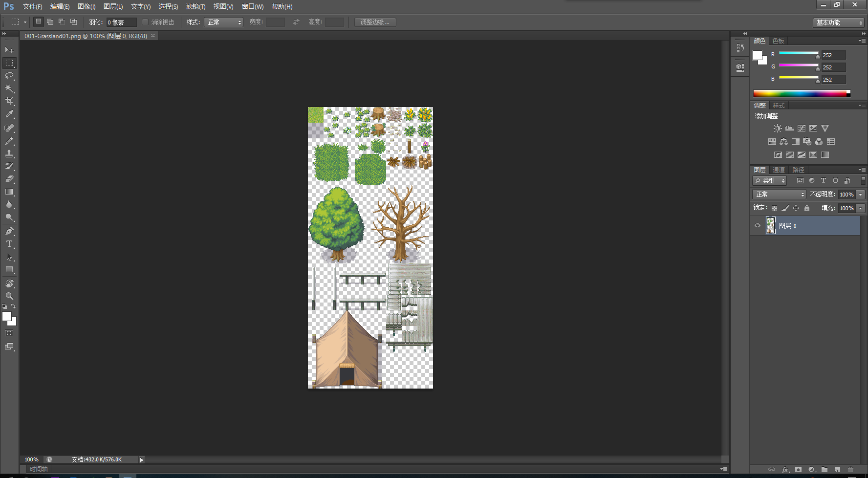Select the Pen tool
Image resolution: width=868 pixels, height=478 pixels.
[9, 231]
